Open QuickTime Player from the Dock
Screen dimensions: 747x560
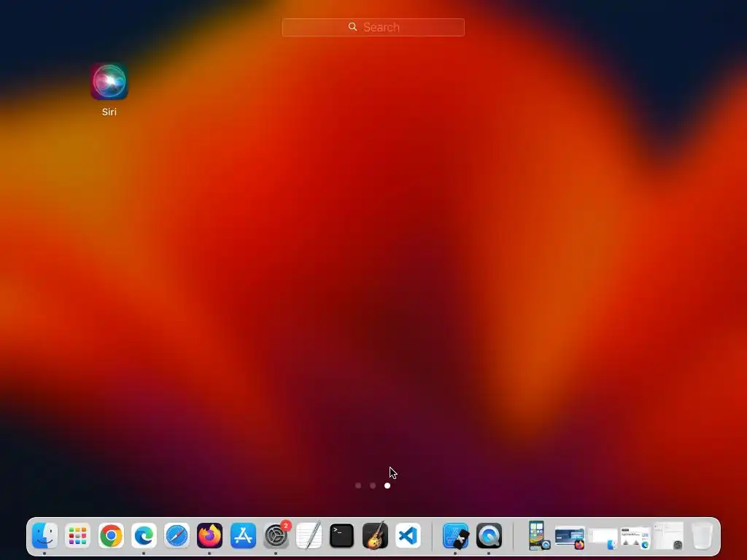(489, 536)
